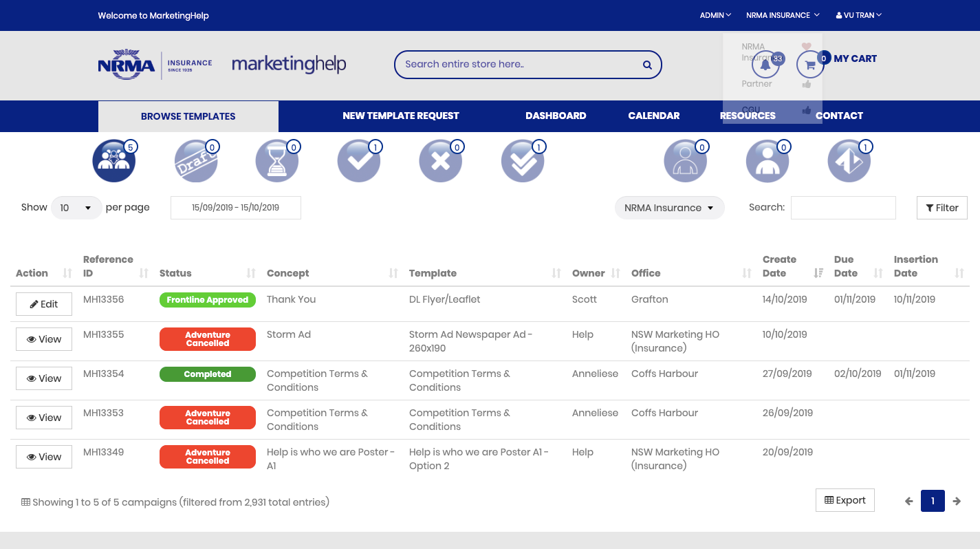
Task: Open date range picker 15/09/2019 - 15/10/2019
Action: (x=236, y=208)
